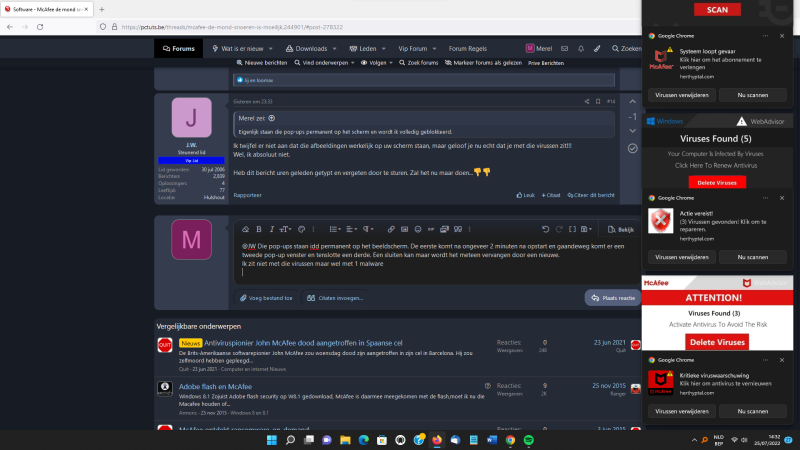Expand the 'Wat is er nieuw' dropdown
The height and width of the screenshot is (450, 800).
240,48
